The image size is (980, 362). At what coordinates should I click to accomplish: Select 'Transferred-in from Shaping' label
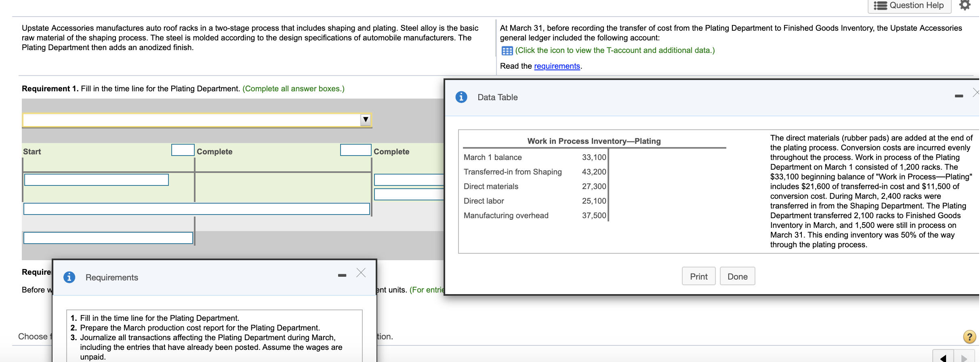(513, 172)
